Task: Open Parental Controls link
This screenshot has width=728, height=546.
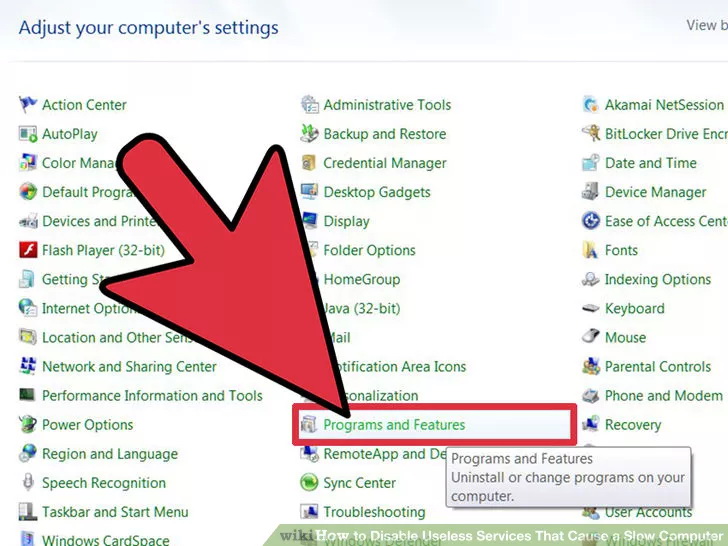Action: coord(658,367)
